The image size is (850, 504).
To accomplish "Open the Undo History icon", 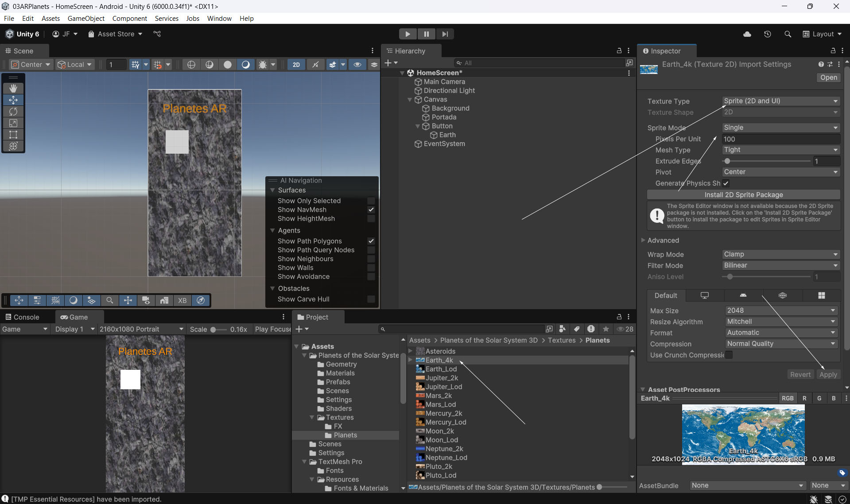I will (767, 34).
